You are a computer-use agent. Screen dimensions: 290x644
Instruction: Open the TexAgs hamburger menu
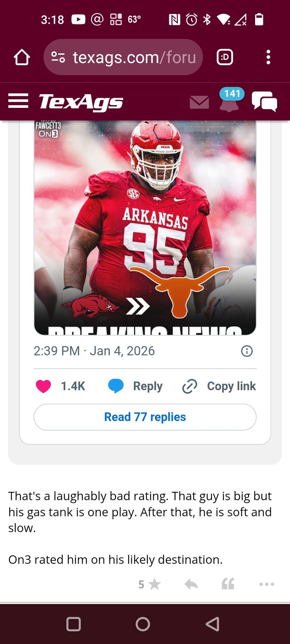click(18, 101)
